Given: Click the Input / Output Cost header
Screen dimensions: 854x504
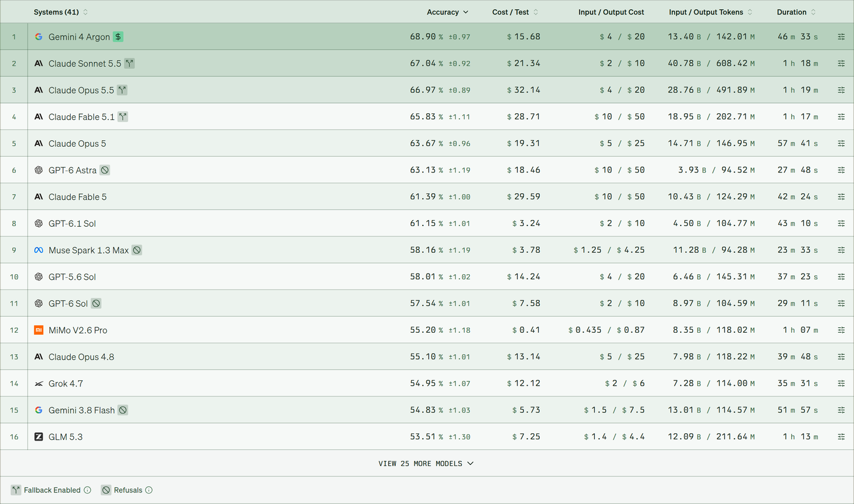Looking at the screenshot, I should pyautogui.click(x=611, y=12).
